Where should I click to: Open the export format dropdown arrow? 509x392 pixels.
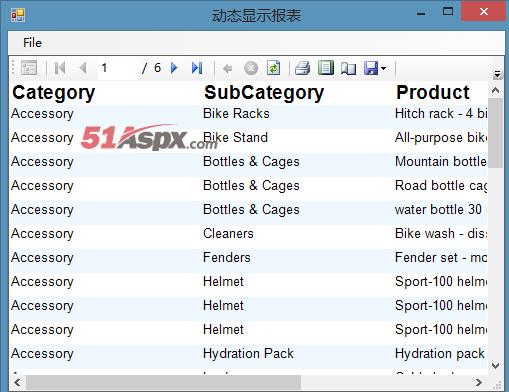pyautogui.click(x=383, y=69)
